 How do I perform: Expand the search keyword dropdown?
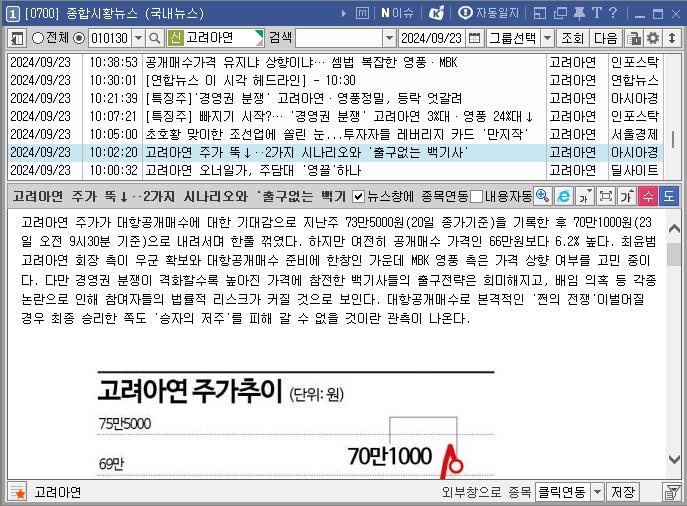coord(389,38)
